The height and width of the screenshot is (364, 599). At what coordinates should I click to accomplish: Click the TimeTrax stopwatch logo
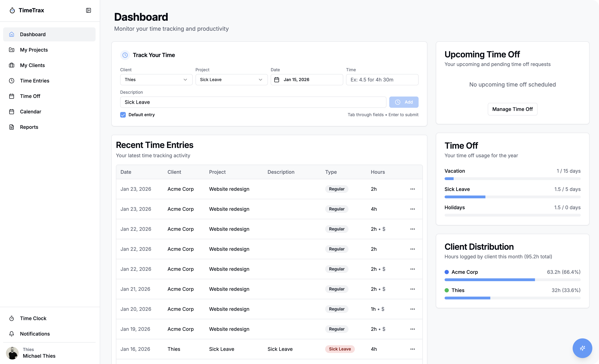pos(12,10)
